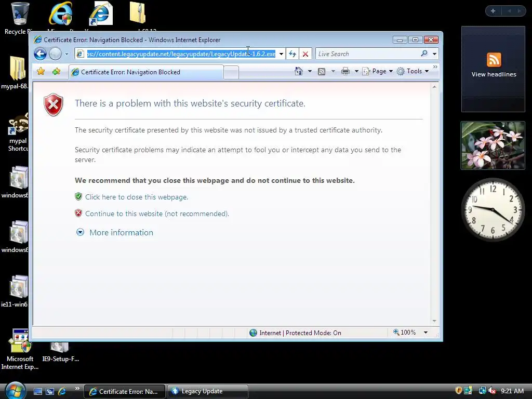Click the flower slideshow gadget photo

(493, 145)
